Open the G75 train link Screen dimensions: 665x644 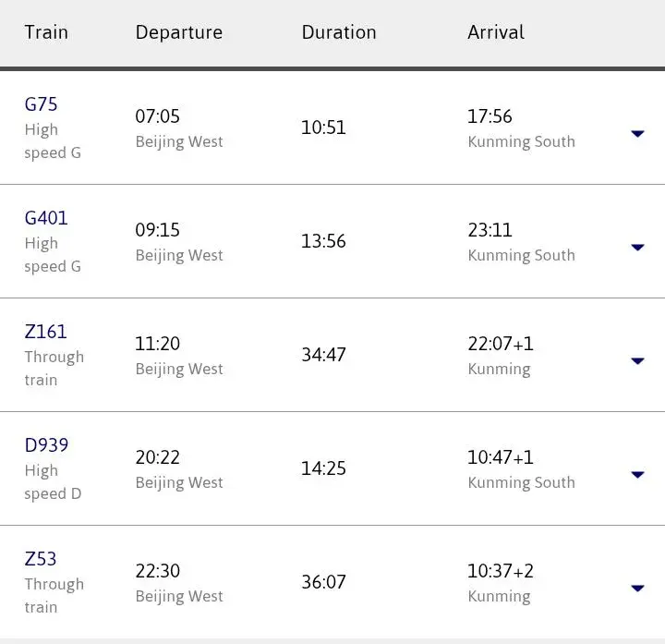[41, 104]
